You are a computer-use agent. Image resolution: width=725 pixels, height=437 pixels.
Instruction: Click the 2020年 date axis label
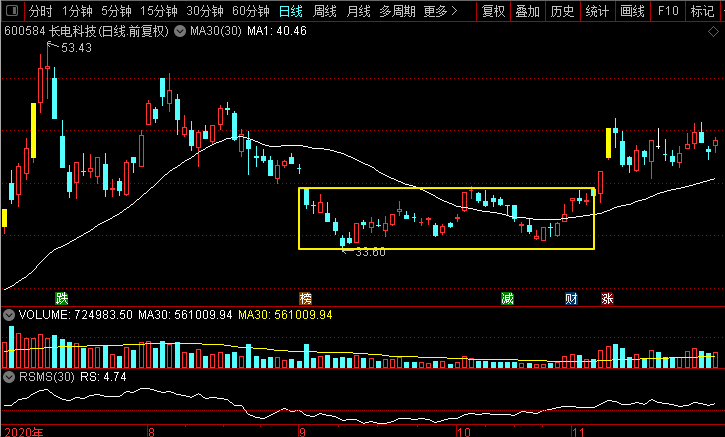[24, 432]
